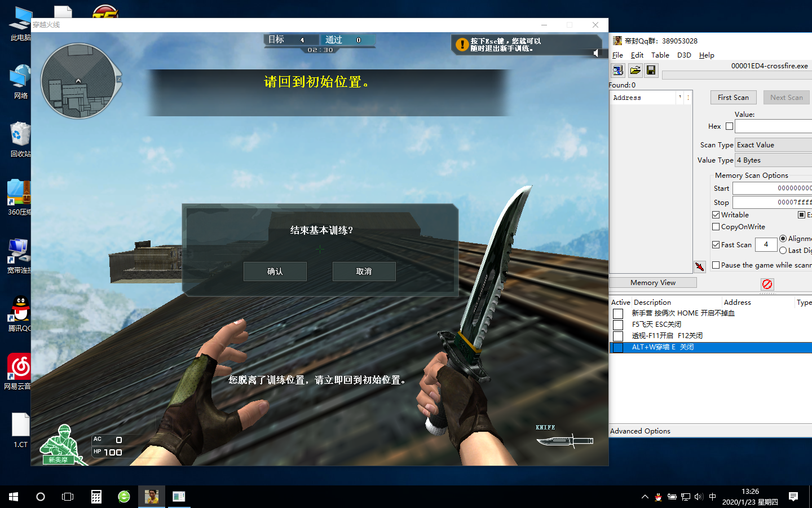Screen dimensions: 812x508
Task: Select the Last Digits radio button
Action: pyautogui.click(x=783, y=251)
